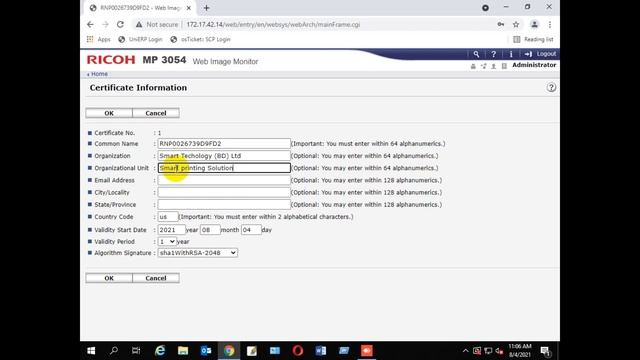
Task: Confirm with the top OK button
Action: [x=109, y=113]
